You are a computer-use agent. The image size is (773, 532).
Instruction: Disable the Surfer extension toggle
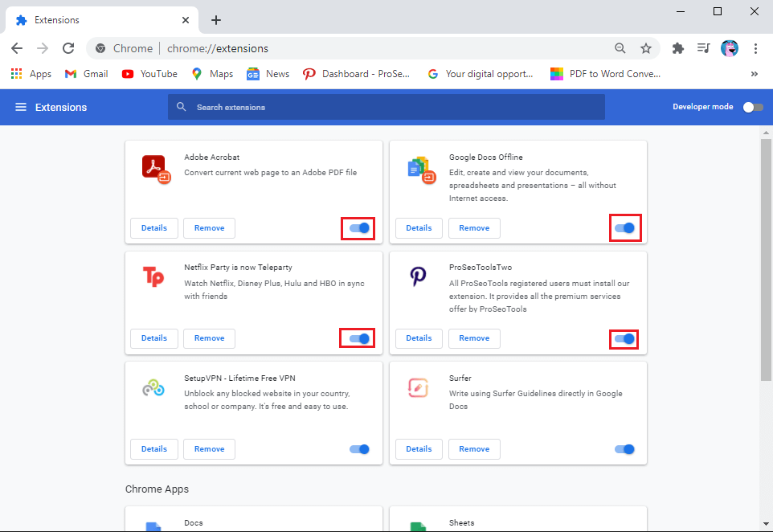pyautogui.click(x=624, y=448)
